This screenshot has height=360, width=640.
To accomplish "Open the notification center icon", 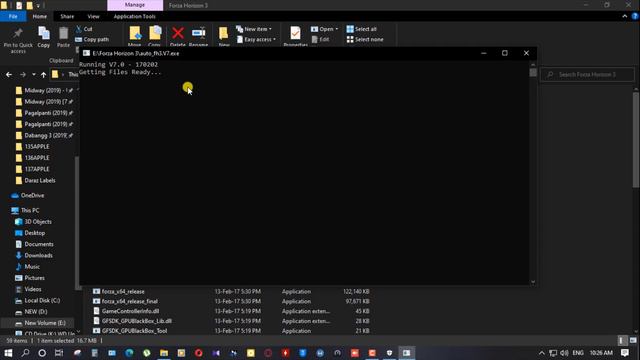I will click(x=625, y=353).
